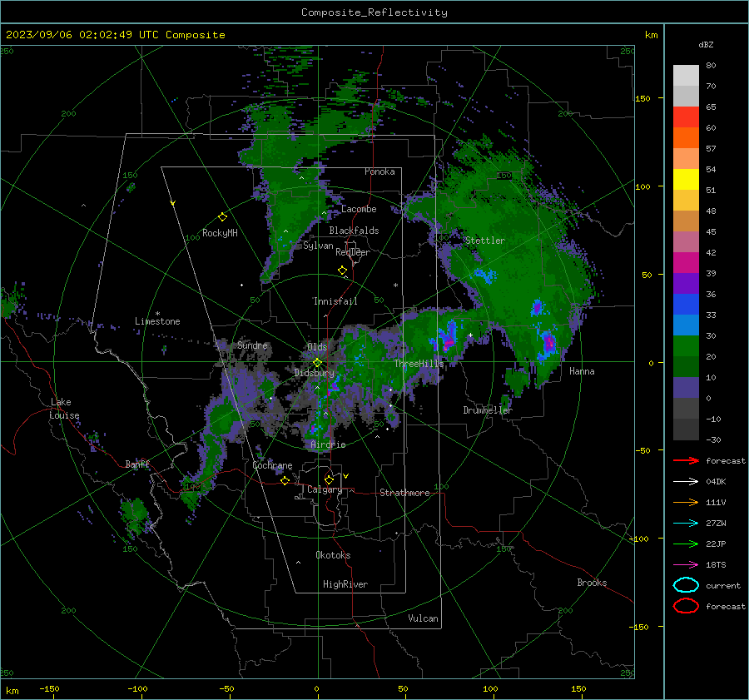Click the ThreeHills town label
The width and height of the screenshot is (749, 700).
419,364
